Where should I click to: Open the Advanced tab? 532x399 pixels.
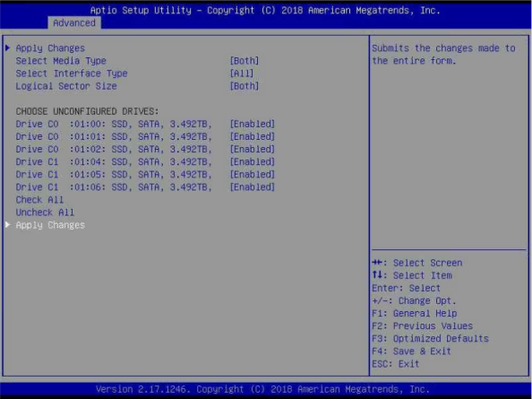tap(74, 22)
